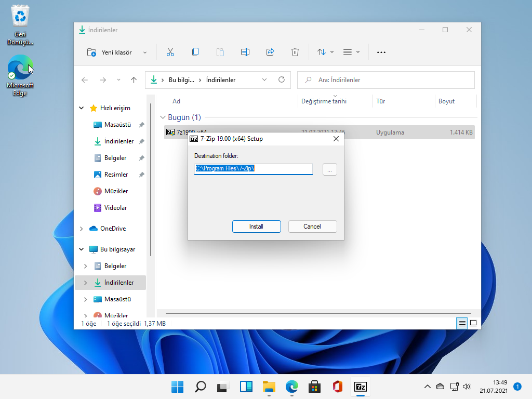
Task: Collapse the Hızlı erişim section
Action: point(81,108)
